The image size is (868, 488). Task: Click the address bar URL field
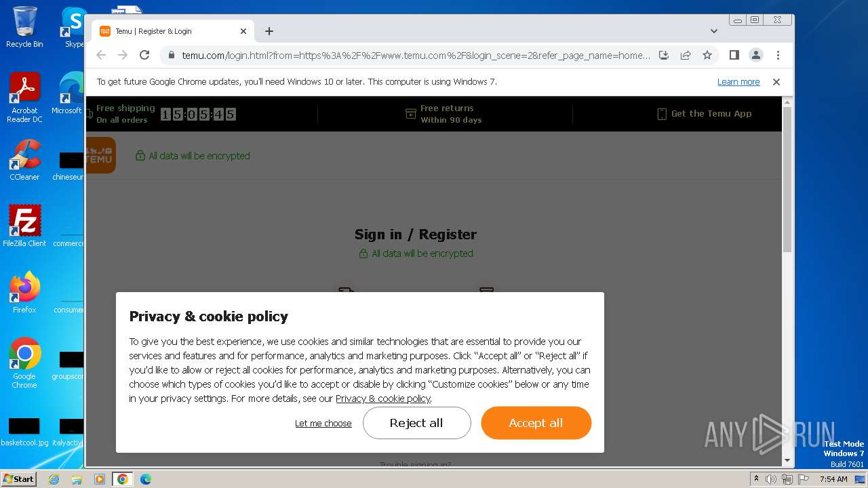[x=415, y=56]
